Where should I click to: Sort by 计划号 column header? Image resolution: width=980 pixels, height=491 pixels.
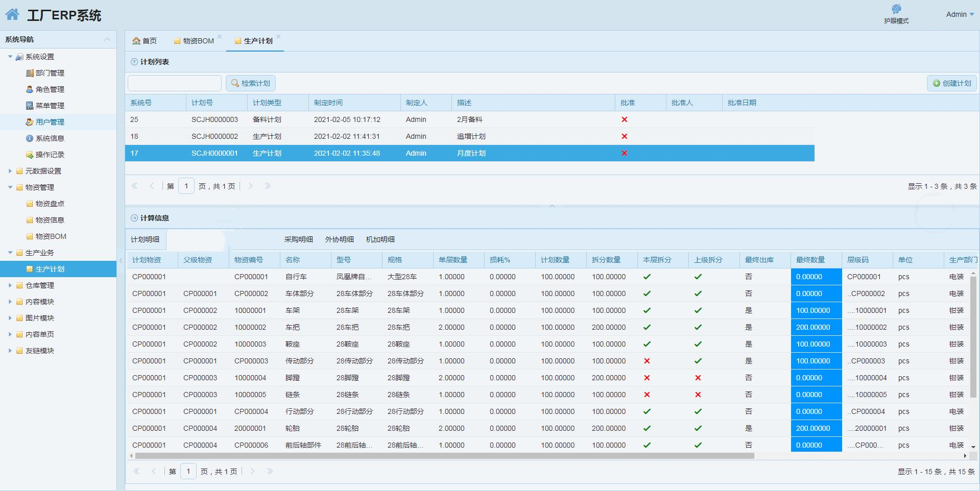pos(217,103)
